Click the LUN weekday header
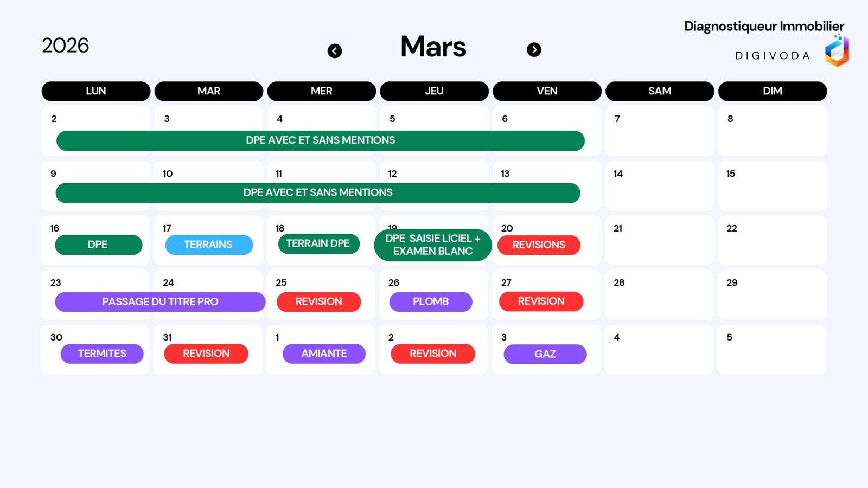 click(x=96, y=91)
